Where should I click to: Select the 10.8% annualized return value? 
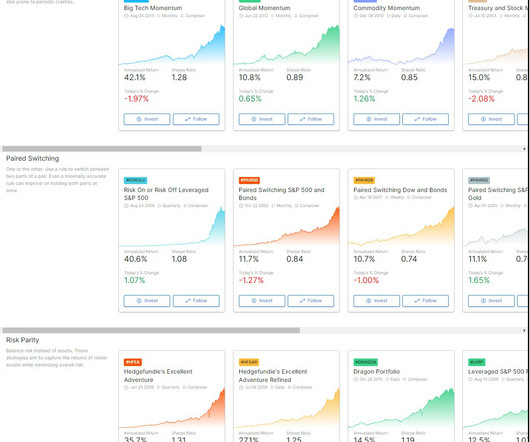pos(249,77)
